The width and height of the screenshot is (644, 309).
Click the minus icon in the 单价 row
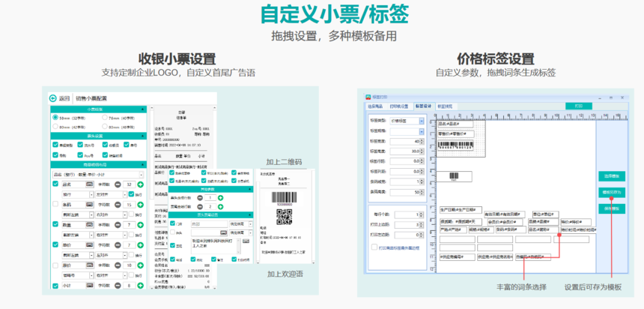click(x=117, y=245)
